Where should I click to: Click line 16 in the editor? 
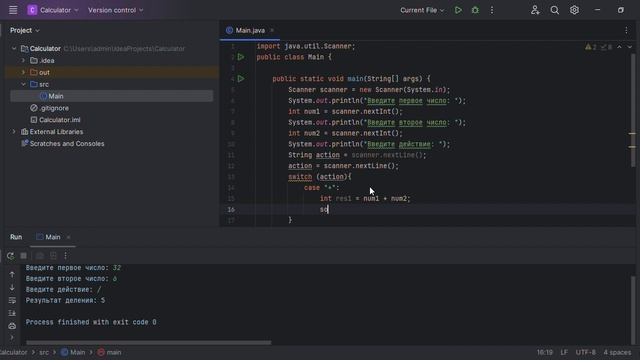[x=424, y=209]
